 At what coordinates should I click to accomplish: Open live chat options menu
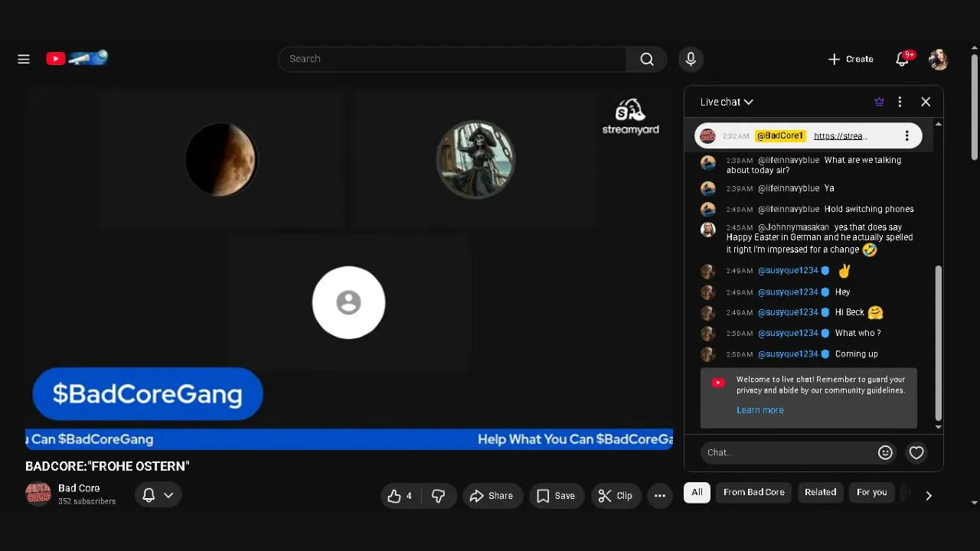900,102
